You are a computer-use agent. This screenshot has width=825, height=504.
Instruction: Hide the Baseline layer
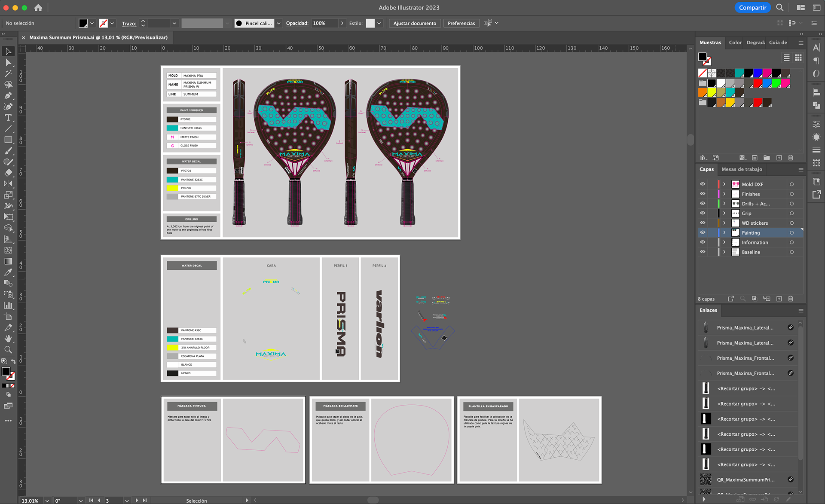pos(703,252)
